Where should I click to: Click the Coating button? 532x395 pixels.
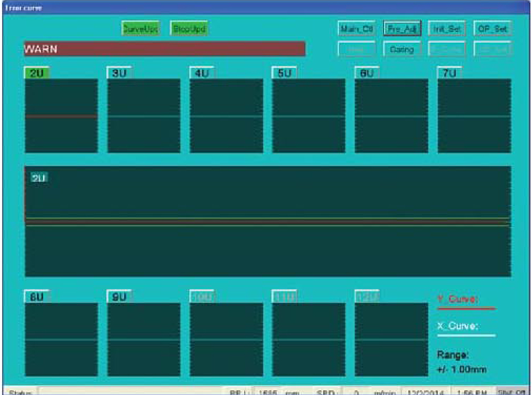pos(402,50)
